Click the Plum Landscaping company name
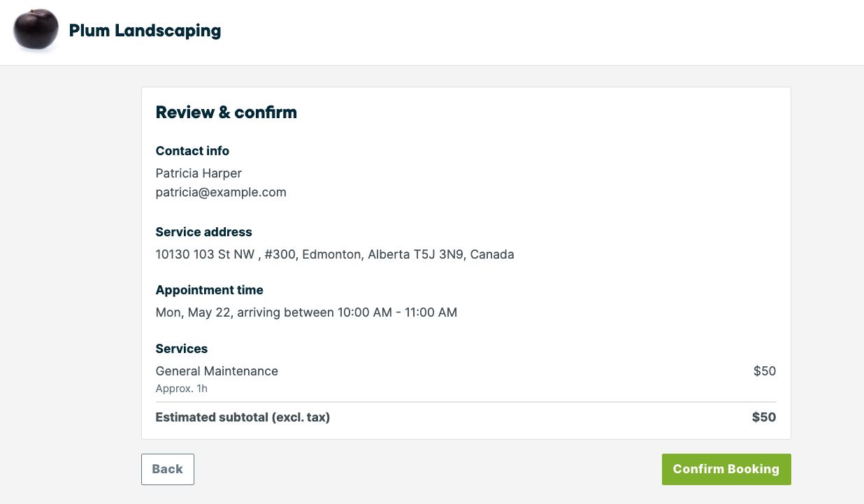Image resolution: width=864 pixels, height=504 pixels. pyautogui.click(x=145, y=31)
